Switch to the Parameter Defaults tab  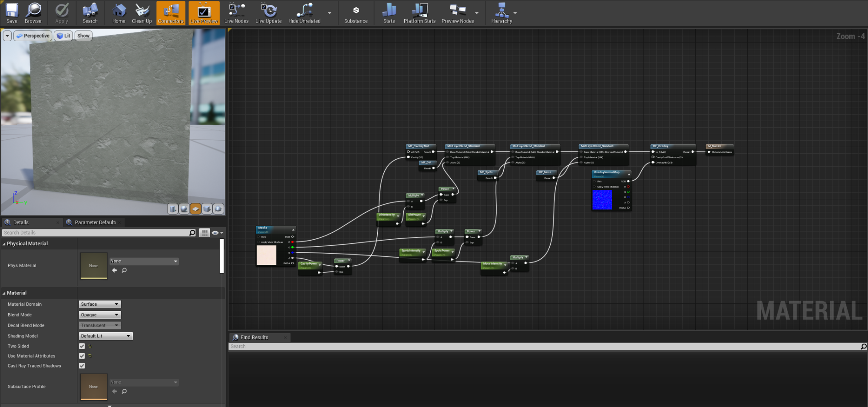click(95, 222)
